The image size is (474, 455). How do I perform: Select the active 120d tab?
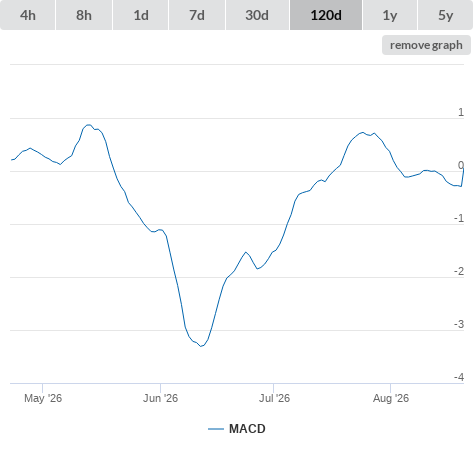click(x=326, y=15)
